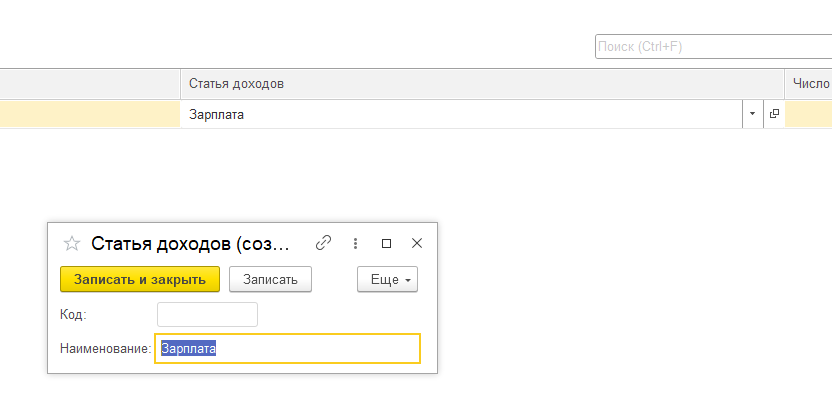Close the Статья доходов creation dialog
Image resolution: width=832 pixels, height=403 pixels.
pyautogui.click(x=417, y=243)
